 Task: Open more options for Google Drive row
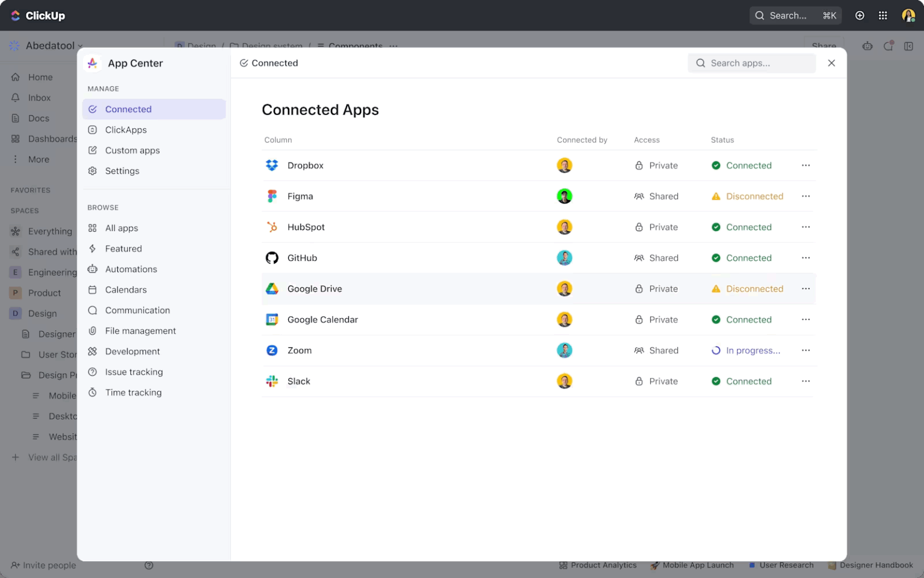[x=805, y=289]
